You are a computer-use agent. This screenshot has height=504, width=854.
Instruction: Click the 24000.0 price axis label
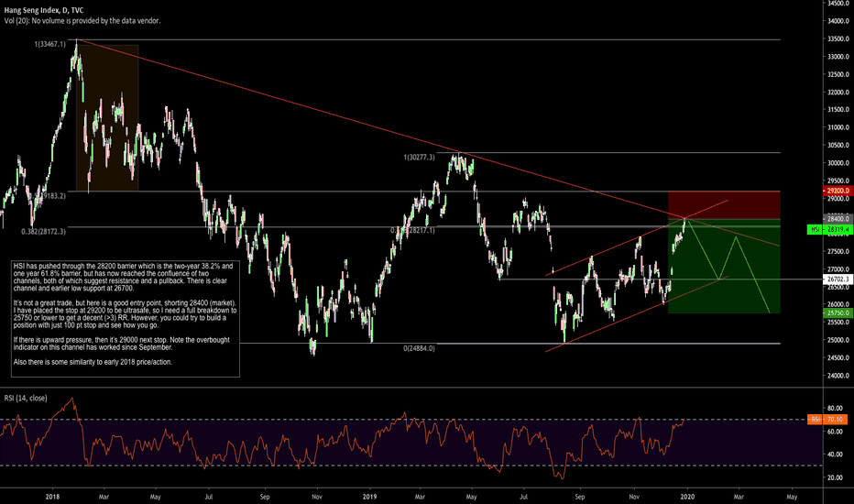coord(838,376)
